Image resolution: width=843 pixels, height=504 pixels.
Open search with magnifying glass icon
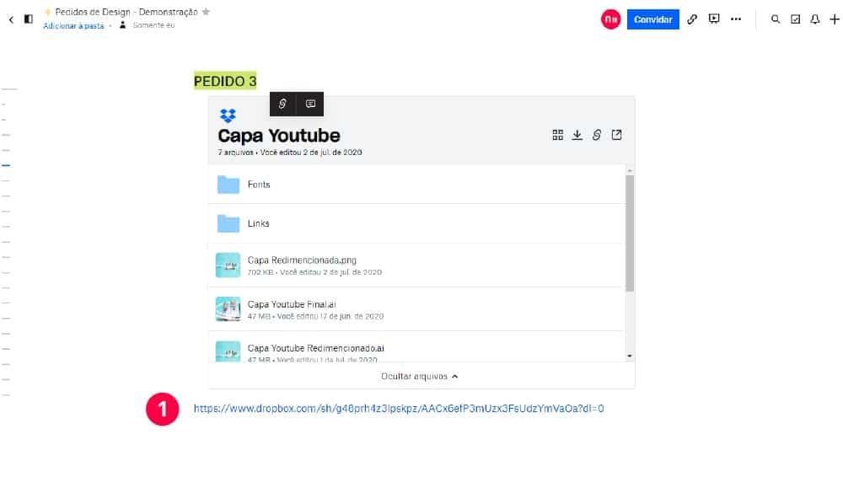point(776,19)
